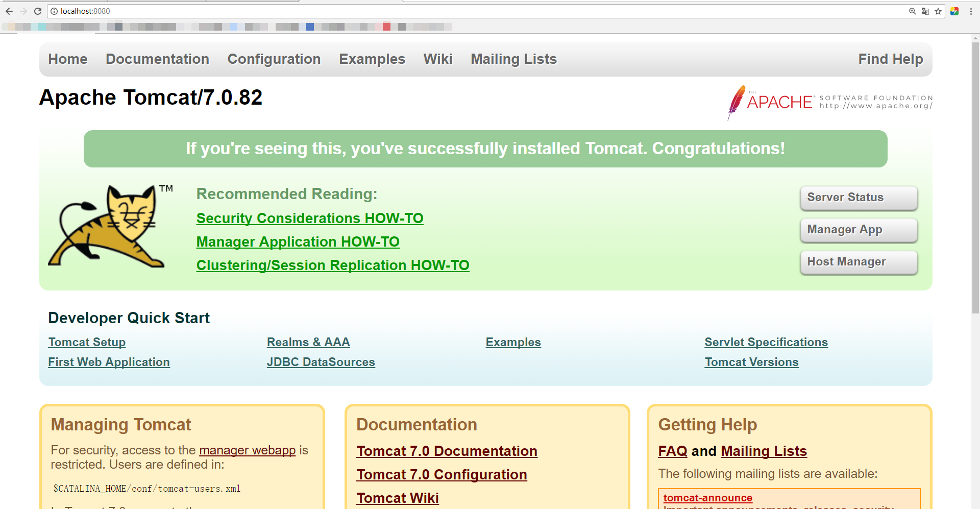This screenshot has height=509, width=980.
Task: Follow the manager webapp link
Action: pyautogui.click(x=248, y=450)
